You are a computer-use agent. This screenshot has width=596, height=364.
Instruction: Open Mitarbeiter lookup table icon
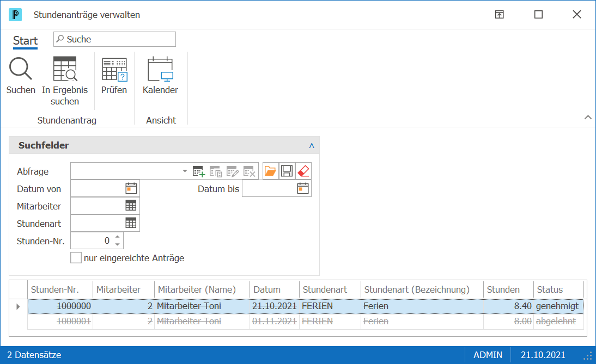131,206
